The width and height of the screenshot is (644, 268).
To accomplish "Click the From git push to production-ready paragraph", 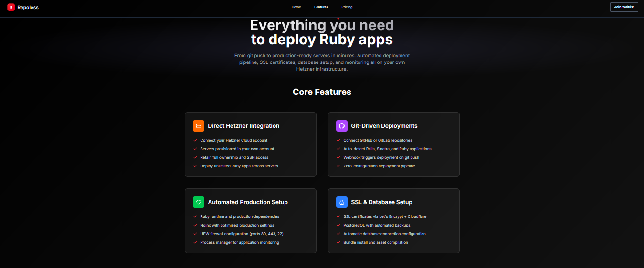I will [x=322, y=62].
